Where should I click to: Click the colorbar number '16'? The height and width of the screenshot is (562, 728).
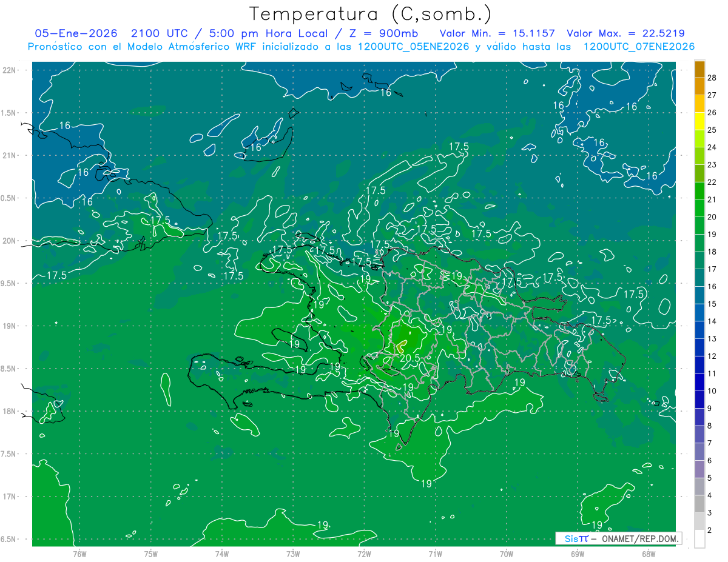(712, 286)
